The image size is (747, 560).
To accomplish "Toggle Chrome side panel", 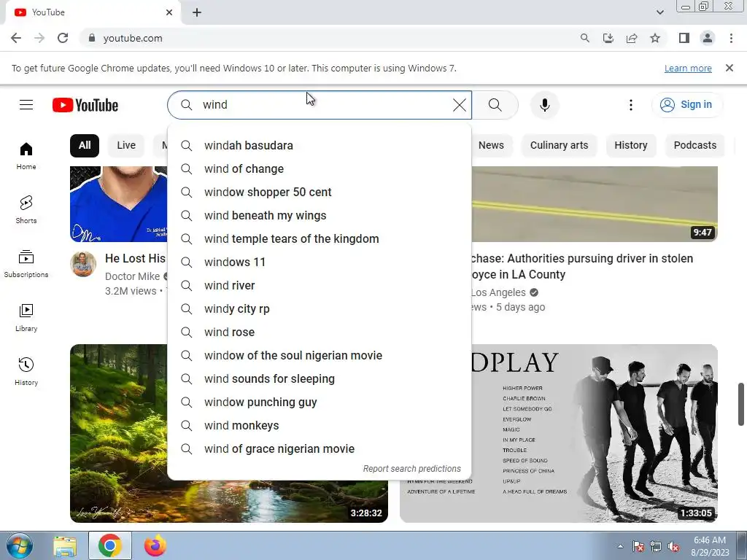I will point(684,38).
